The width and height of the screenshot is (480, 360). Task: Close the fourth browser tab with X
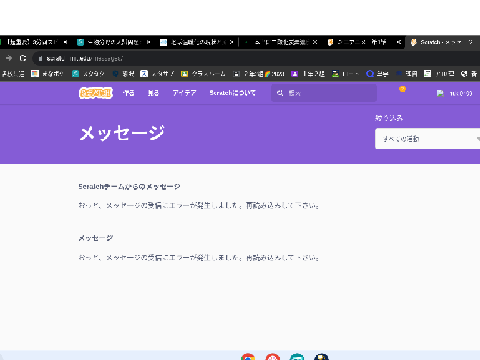(315, 42)
